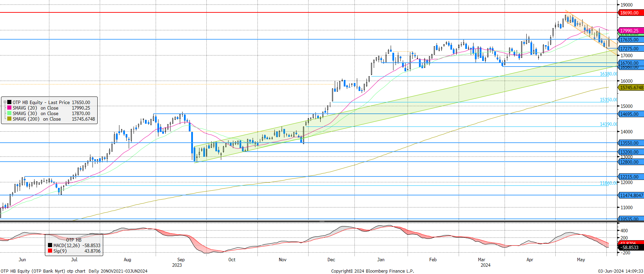The height and width of the screenshot is (274, 644).
Task: Click the 14190.00 Fibonacci level label
Action: (x=608, y=124)
